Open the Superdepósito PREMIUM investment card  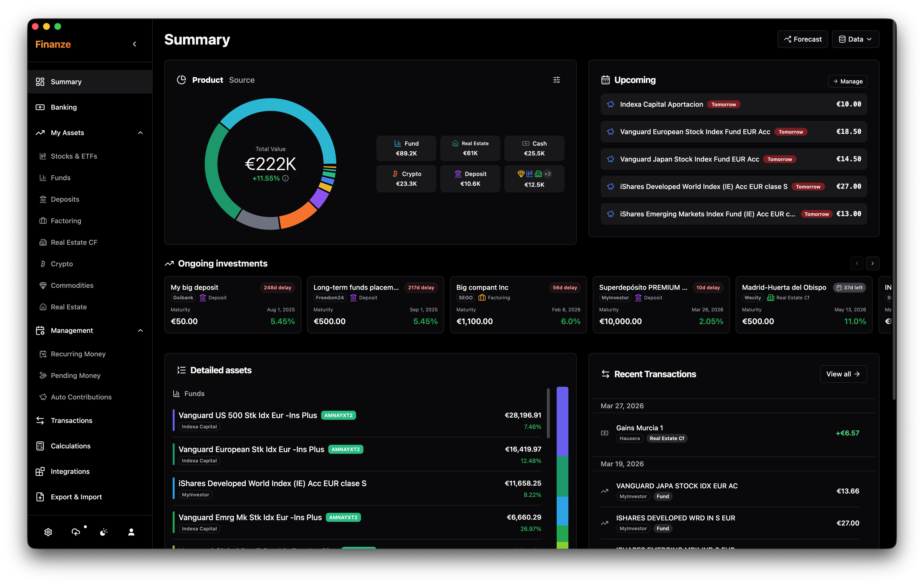[x=661, y=304]
